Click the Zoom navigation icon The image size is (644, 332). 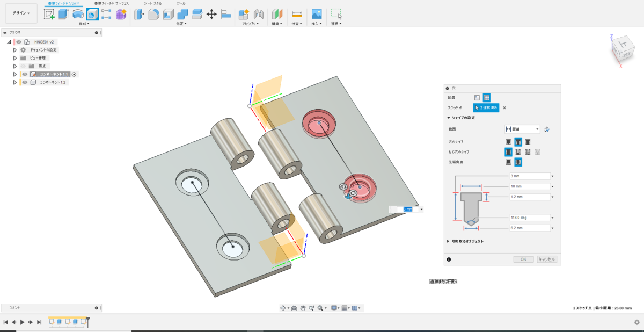pos(311,308)
